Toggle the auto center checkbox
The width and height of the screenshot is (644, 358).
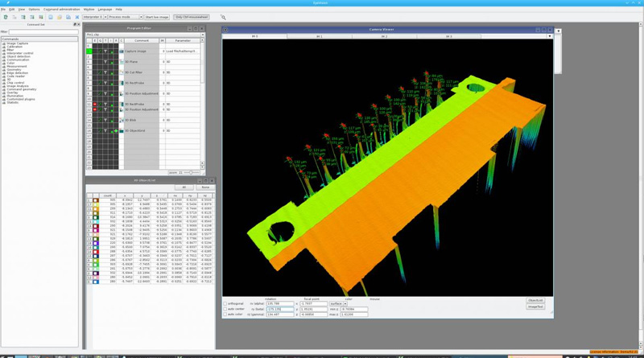(x=225, y=309)
